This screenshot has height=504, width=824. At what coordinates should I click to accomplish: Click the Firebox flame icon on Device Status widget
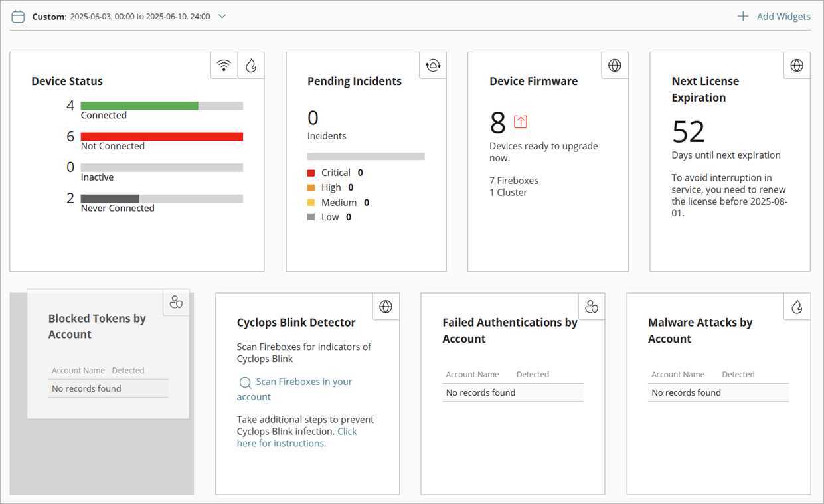[251, 65]
